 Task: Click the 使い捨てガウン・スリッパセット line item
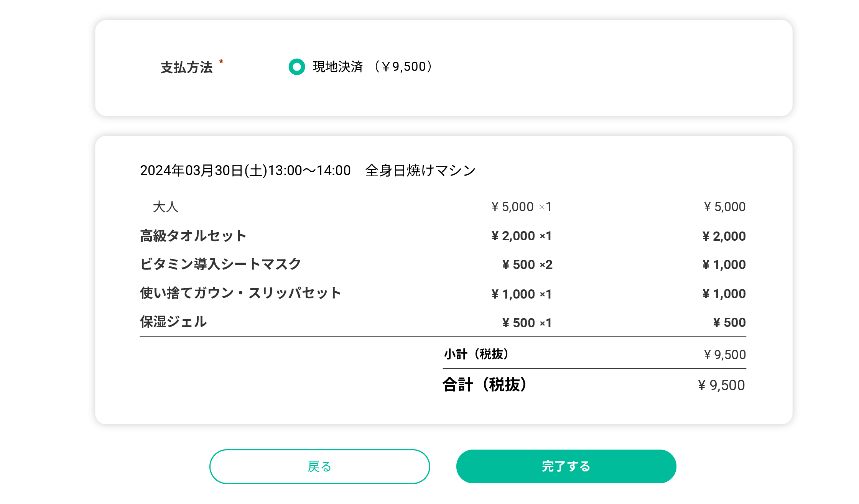[x=240, y=293]
